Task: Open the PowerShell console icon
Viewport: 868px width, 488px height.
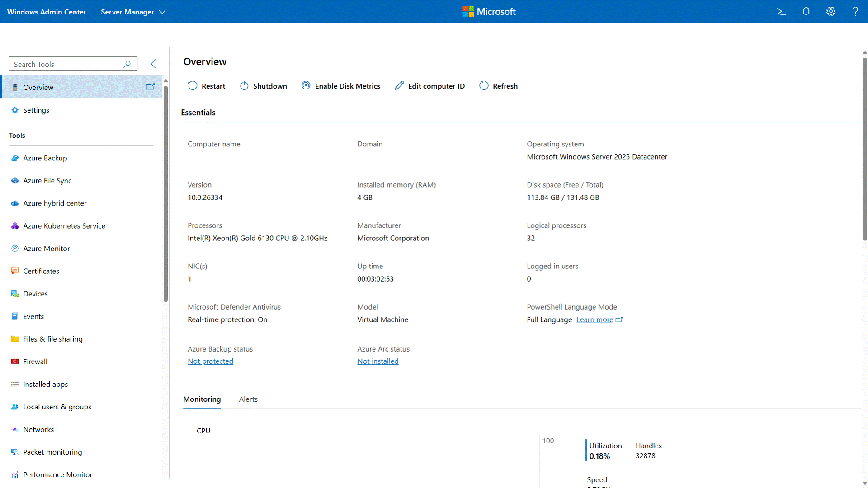Action: coord(781,12)
